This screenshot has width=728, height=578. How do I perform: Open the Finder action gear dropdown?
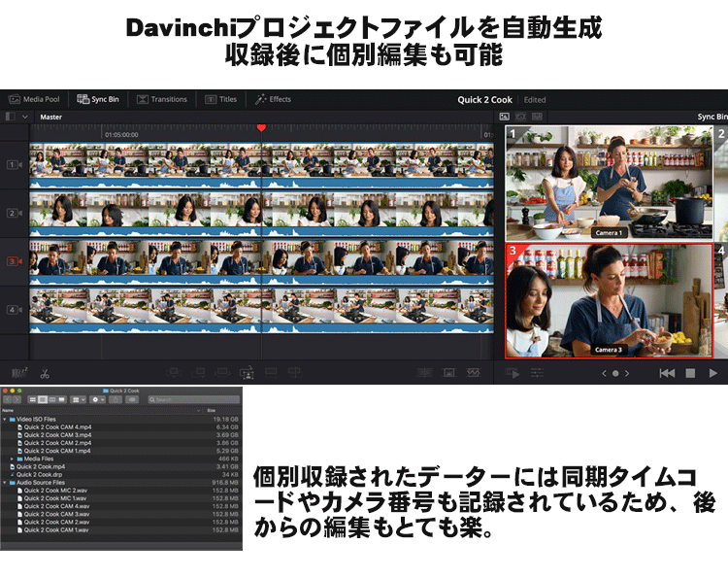(98, 399)
